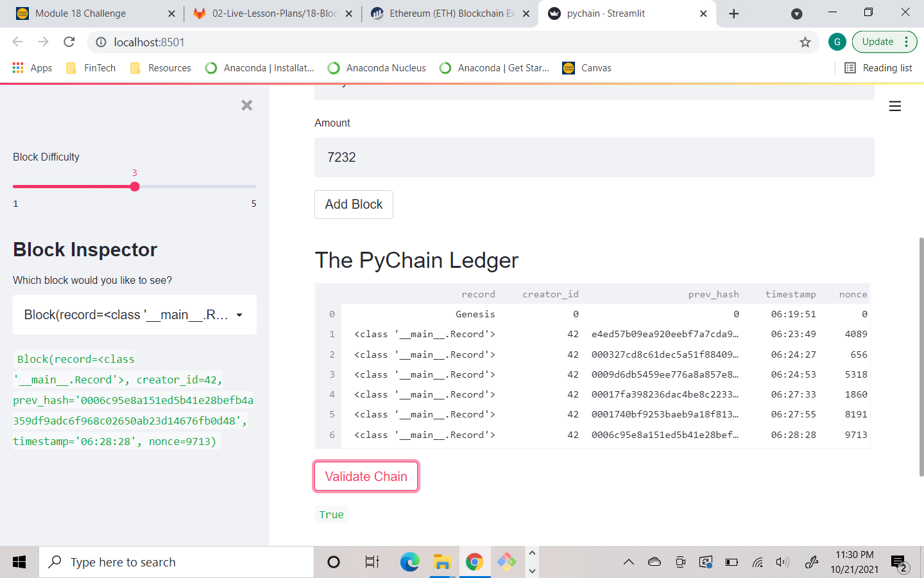Switch to the Ethereum Blockchain Explorer tab
The height and width of the screenshot is (578, 924).
449,13
